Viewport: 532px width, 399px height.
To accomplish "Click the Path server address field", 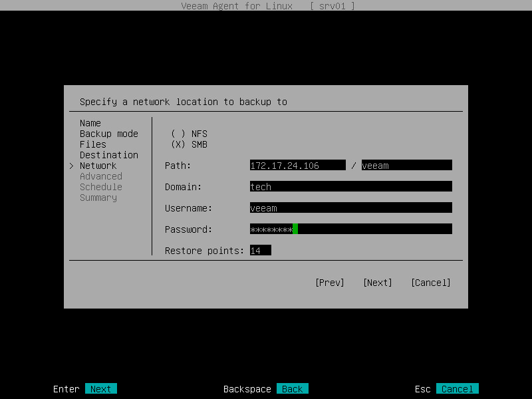I will pos(297,165).
